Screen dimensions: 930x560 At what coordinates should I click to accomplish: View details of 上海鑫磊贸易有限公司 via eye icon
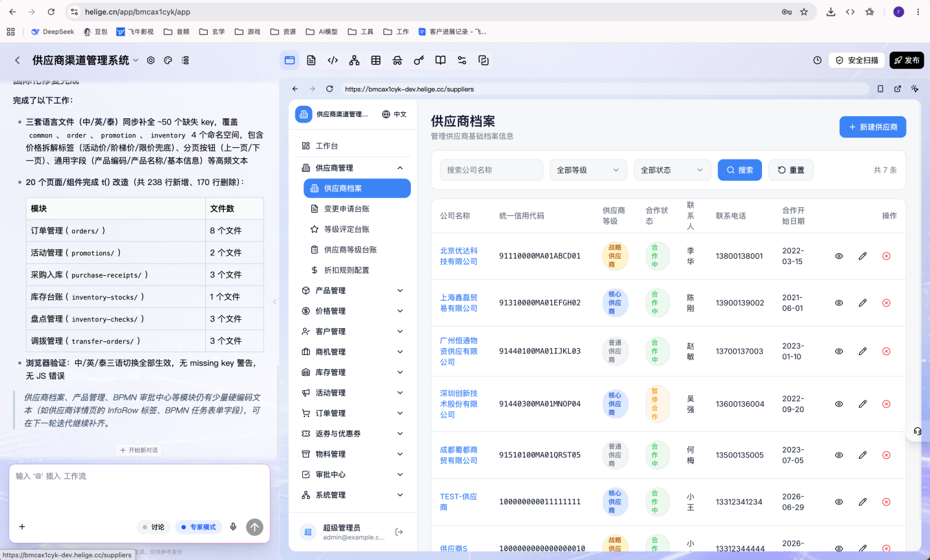839,303
